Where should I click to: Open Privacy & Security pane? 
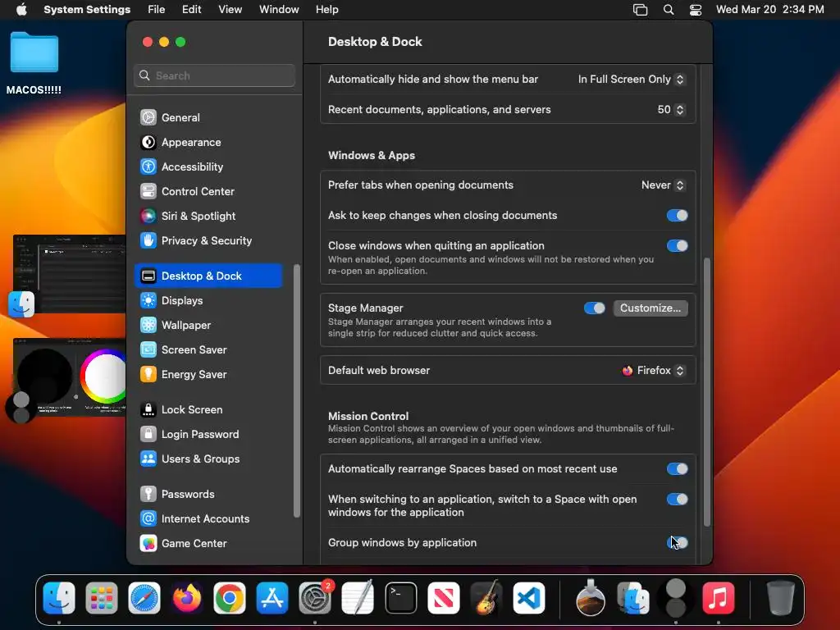[x=208, y=240]
